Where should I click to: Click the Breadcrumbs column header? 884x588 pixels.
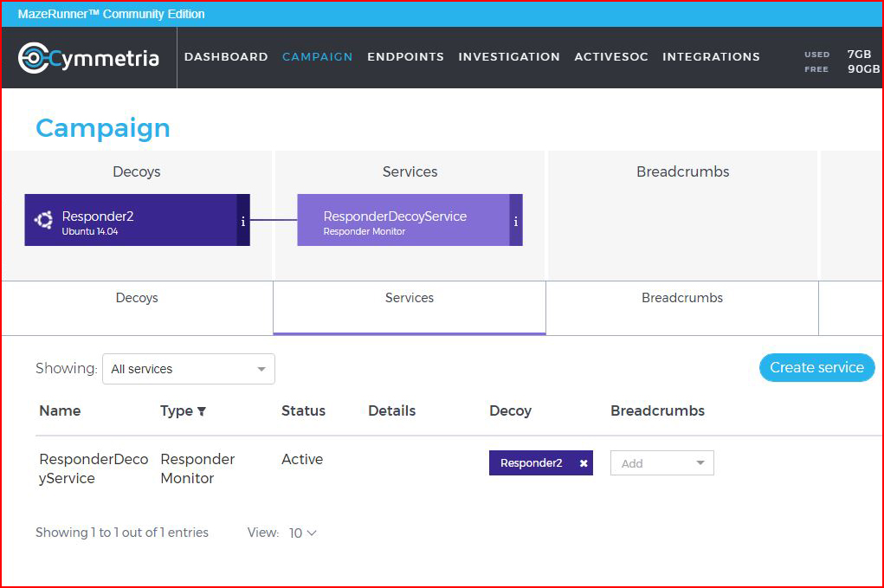tap(657, 411)
